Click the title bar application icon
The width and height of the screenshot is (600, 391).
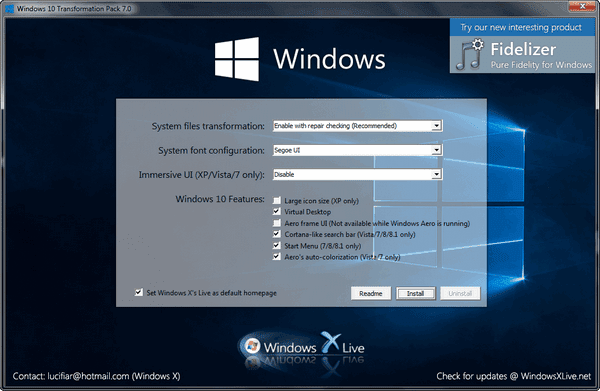point(9,8)
